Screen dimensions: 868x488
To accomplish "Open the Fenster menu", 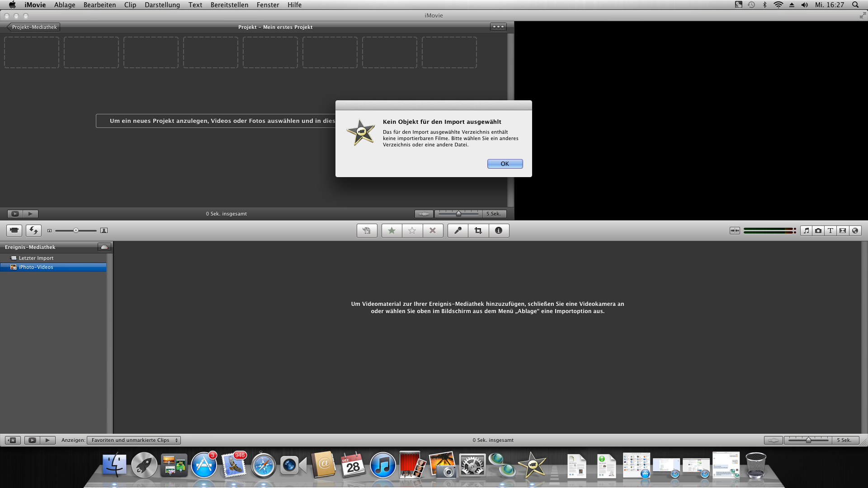I will click(268, 5).
